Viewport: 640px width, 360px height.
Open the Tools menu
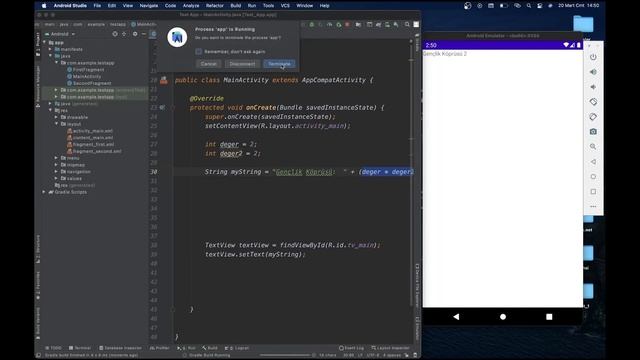pyautogui.click(x=268, y=6)
